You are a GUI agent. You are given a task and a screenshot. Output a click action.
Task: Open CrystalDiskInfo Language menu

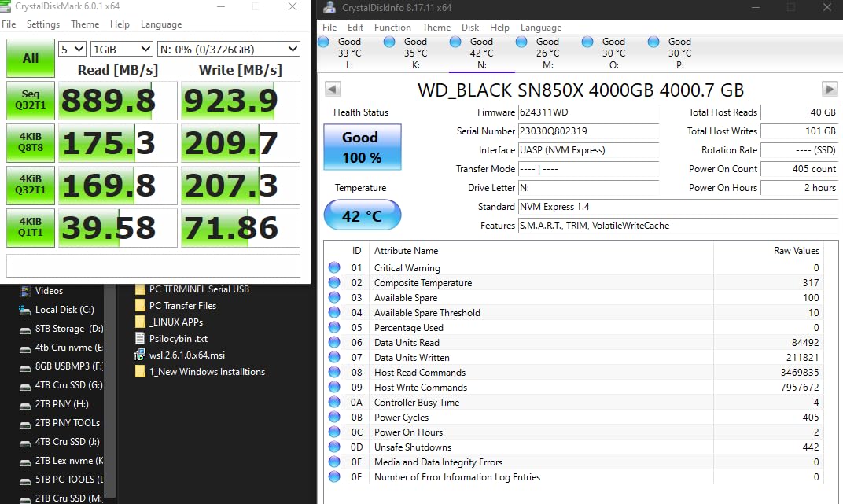(x=541, y=28)
